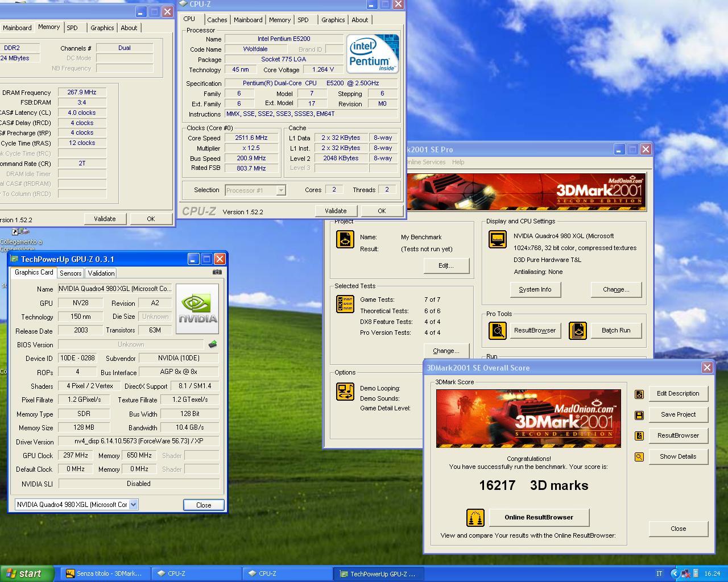Click the GPU-Z title bar app icon
Image resolution: width=728 pixels, height=582 pixels.
(15, 259)
